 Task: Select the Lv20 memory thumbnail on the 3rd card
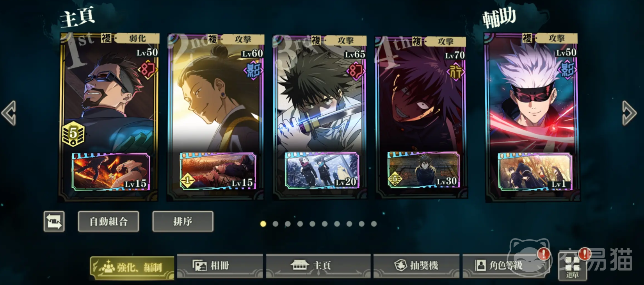coord(322,171)
